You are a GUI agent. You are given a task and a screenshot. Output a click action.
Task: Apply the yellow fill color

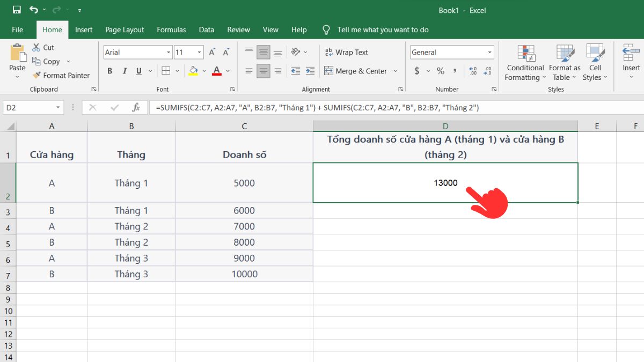click(193, 71)
